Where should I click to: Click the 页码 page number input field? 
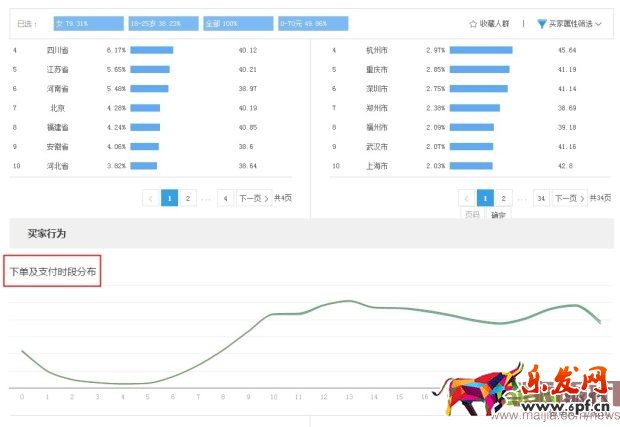[x=473, y=214]
